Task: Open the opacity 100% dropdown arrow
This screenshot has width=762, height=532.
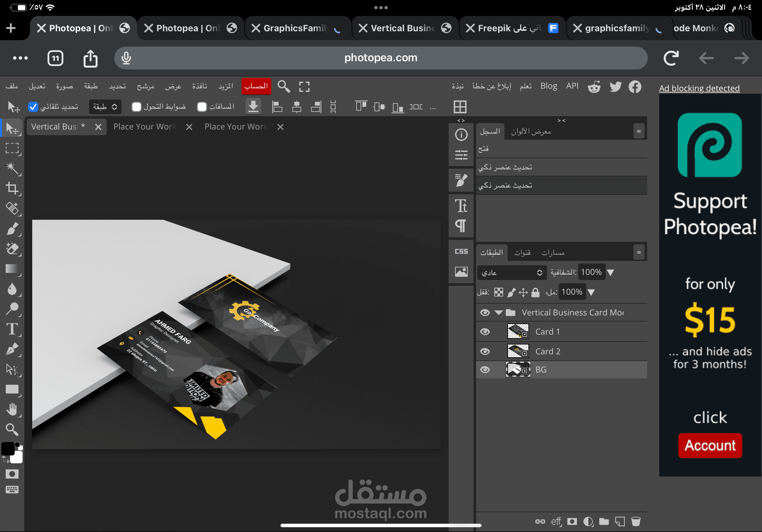Action: pos(610,272)
